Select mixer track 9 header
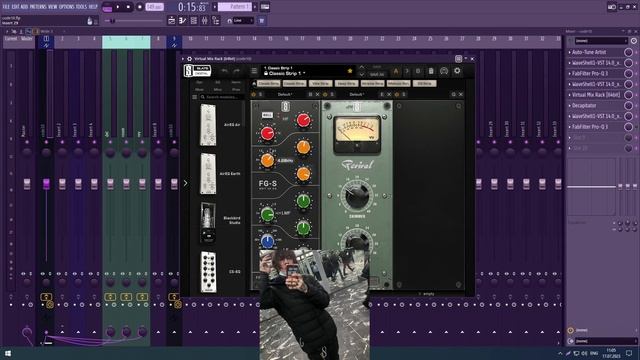Screen dimensions: 640x360 click(174, 42)
